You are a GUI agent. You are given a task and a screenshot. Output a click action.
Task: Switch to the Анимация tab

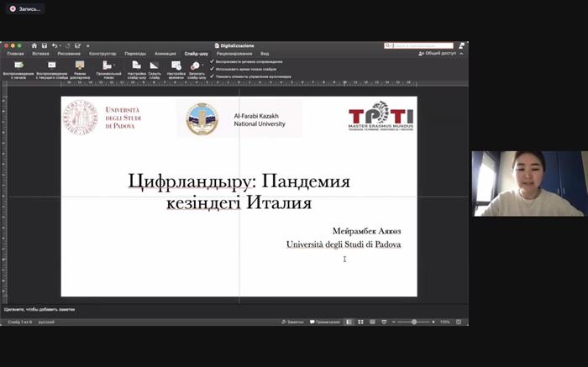(x=165, y=53)
